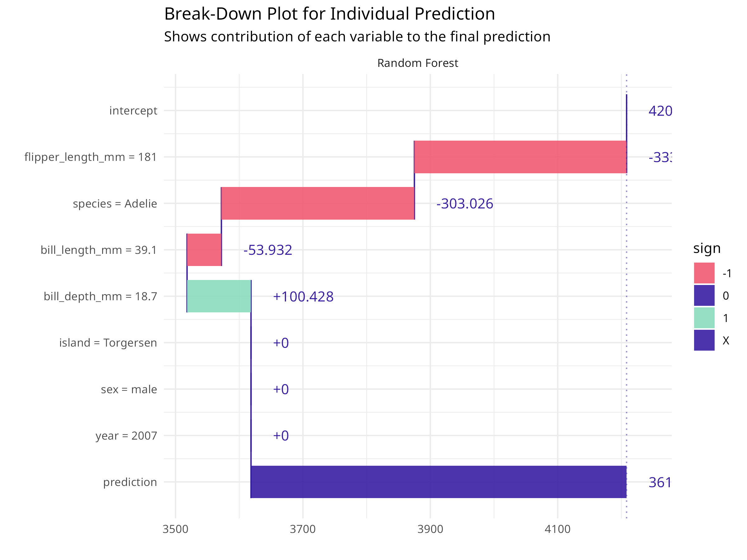Click the 'intercept' axis label

coord(133,111)
